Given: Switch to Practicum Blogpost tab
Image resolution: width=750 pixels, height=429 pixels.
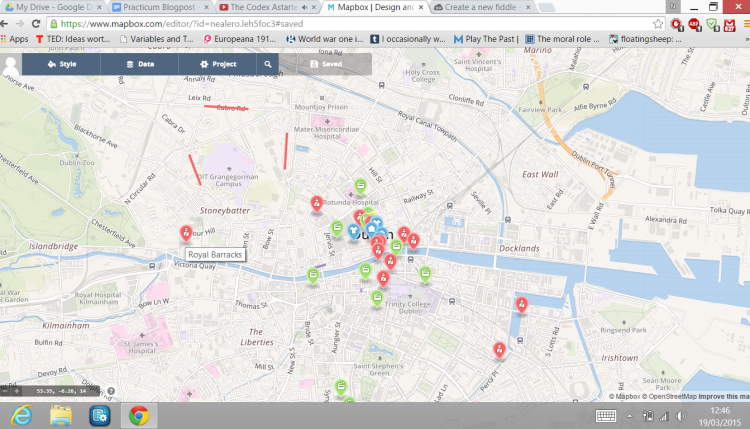Looking at the screenshot, I should coord(160,7).
